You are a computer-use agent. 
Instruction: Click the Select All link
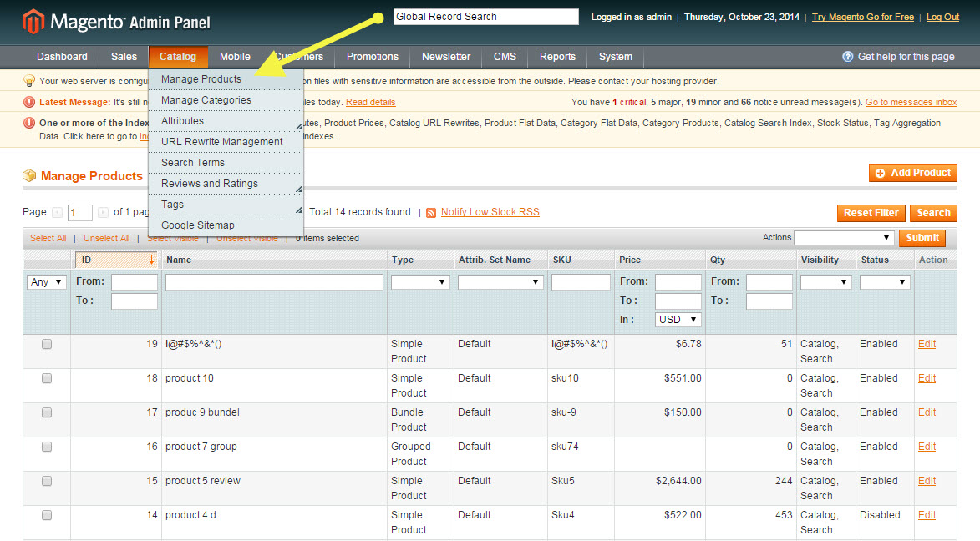coord(48,238)
